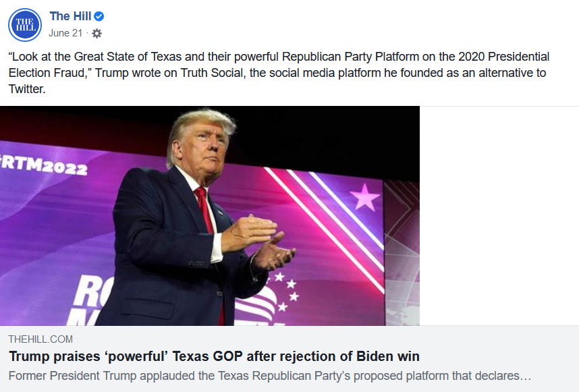This screenshot has width=579, height=392.
Task: Click the pink star on the stage backdrop
Action: tap(364, 196)
